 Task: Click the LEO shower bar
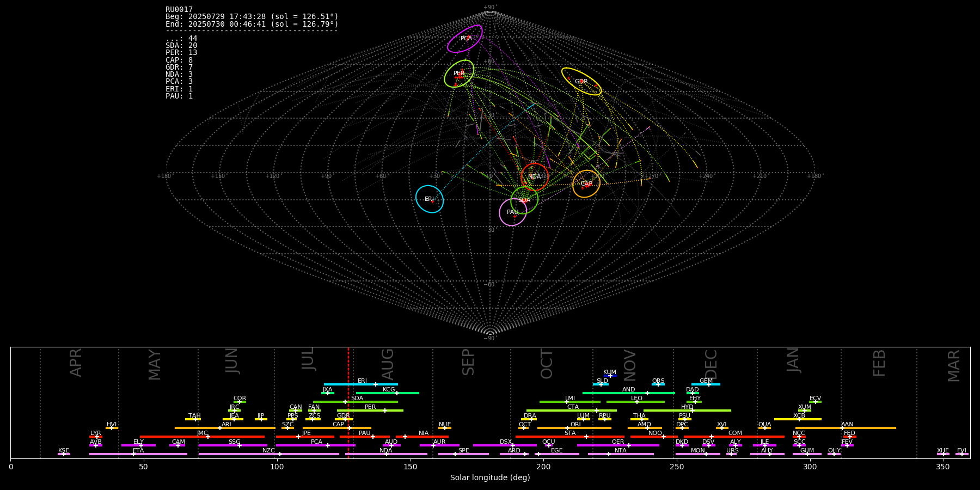(635, 402)
